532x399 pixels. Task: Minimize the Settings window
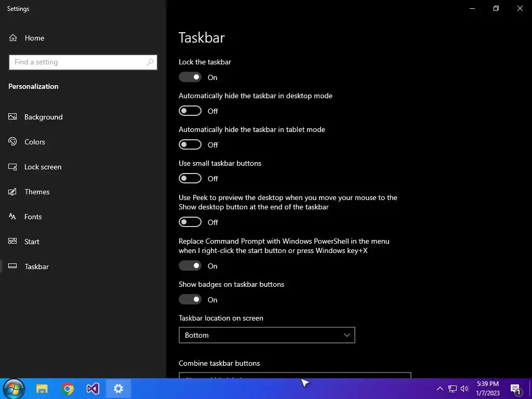tap(472, 8)
